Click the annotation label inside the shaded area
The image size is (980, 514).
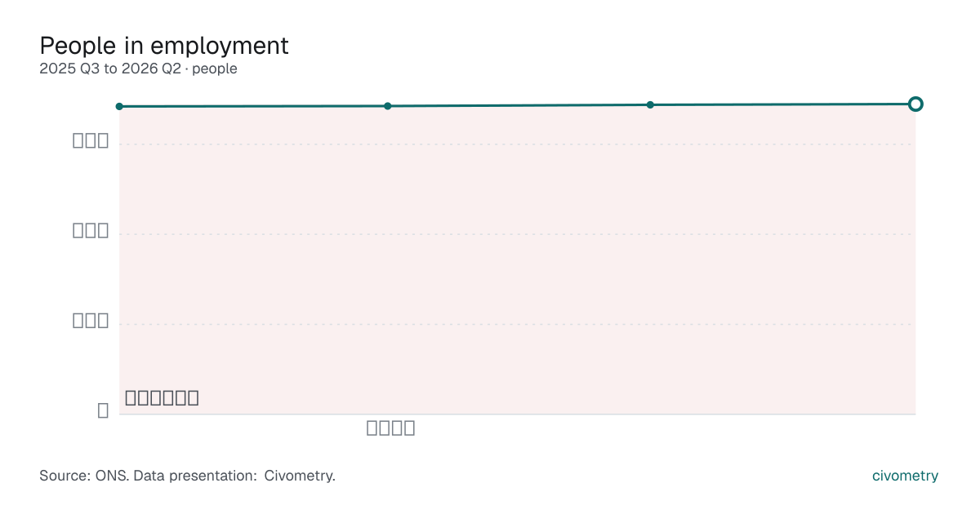click(x=162, y=398)
